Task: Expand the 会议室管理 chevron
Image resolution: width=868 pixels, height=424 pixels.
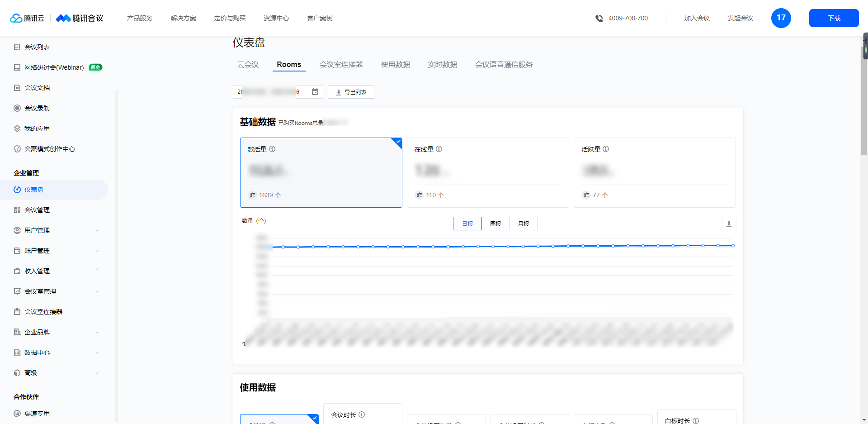Action: pos(97,292)
